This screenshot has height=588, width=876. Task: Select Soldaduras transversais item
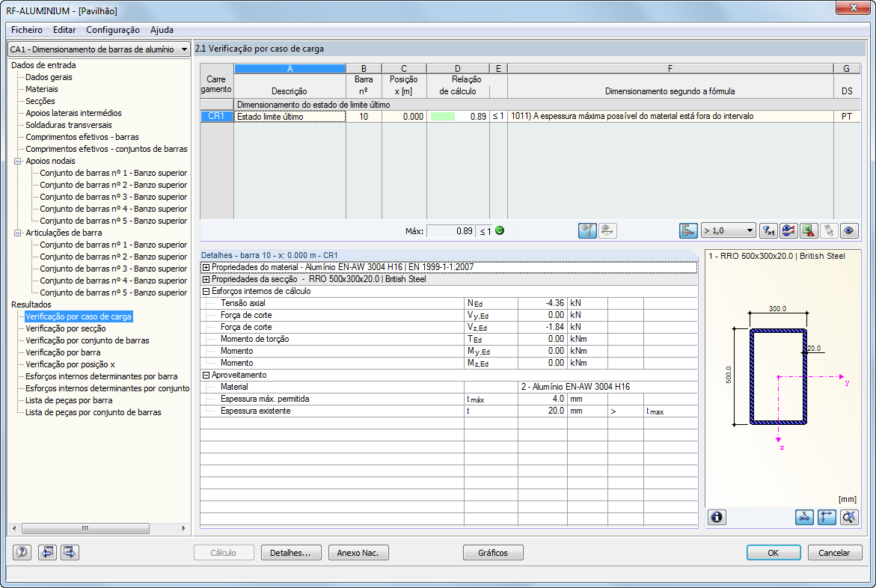69,125
